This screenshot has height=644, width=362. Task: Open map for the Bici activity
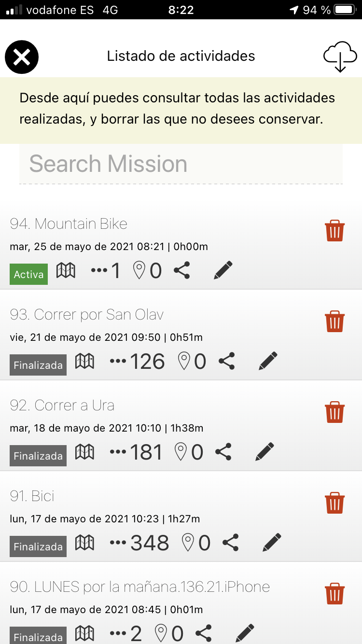tap(85, 543)
